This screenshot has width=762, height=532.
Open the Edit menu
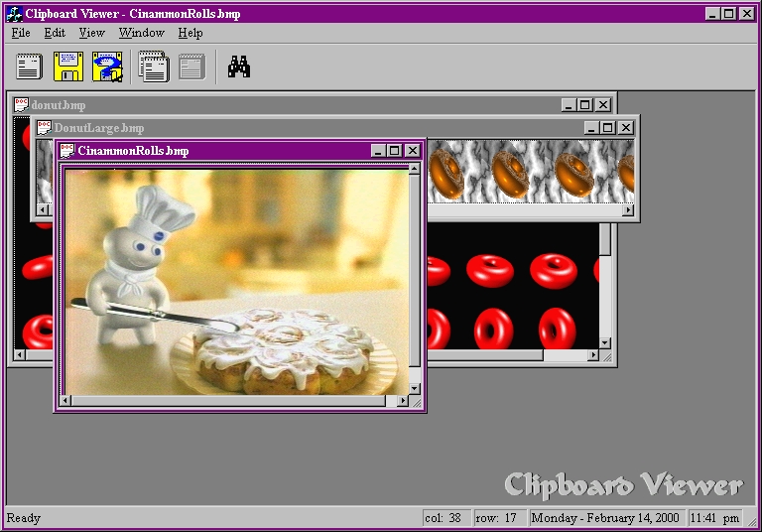click(x=55, y=33)
